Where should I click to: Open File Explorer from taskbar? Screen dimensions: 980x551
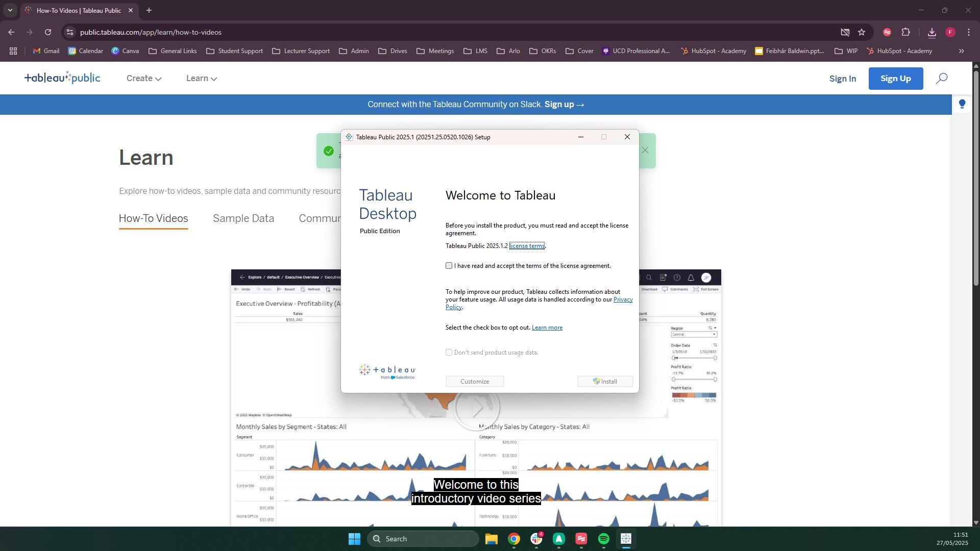coord(491,539)
